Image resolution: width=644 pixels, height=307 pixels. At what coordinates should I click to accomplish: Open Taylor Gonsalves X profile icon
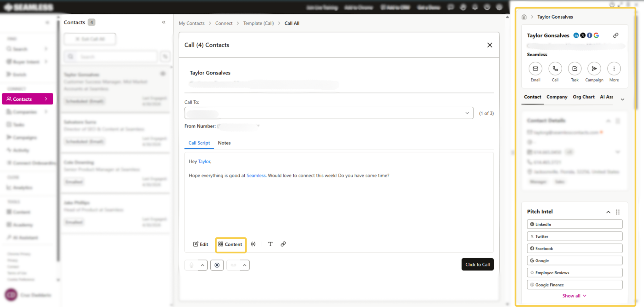click(x=583, y=35)
